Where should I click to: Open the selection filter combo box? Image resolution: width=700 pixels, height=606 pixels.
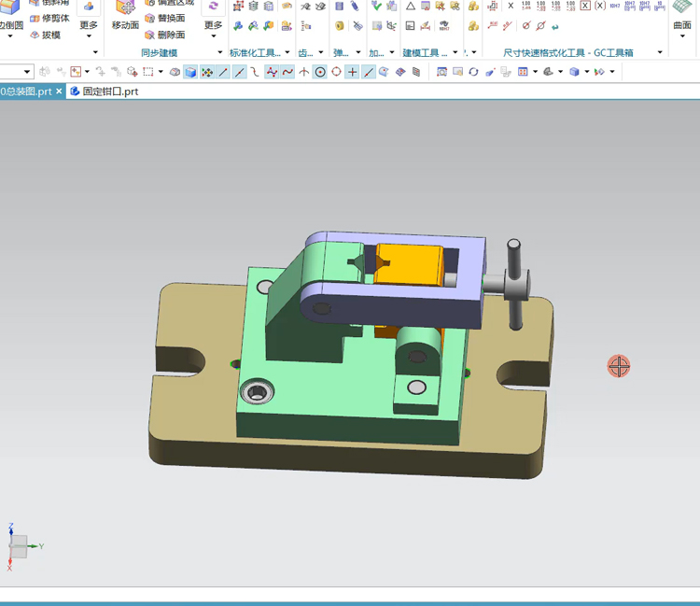point(27,72)
